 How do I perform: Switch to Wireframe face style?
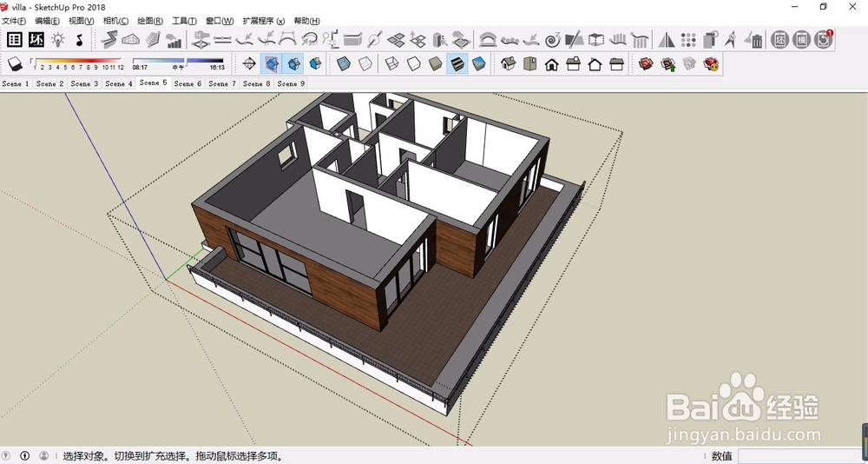click(392, 63)
